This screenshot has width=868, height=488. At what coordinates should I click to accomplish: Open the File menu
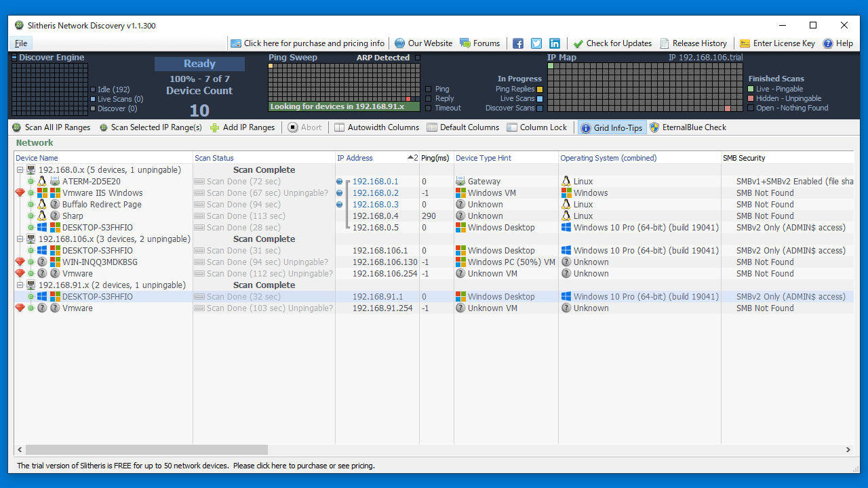[21, 43]
